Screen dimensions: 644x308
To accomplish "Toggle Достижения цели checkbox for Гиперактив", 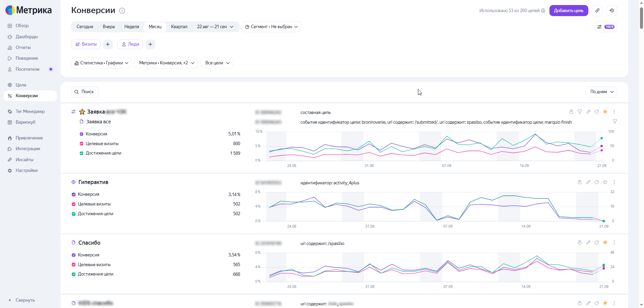I will (74, 214).
